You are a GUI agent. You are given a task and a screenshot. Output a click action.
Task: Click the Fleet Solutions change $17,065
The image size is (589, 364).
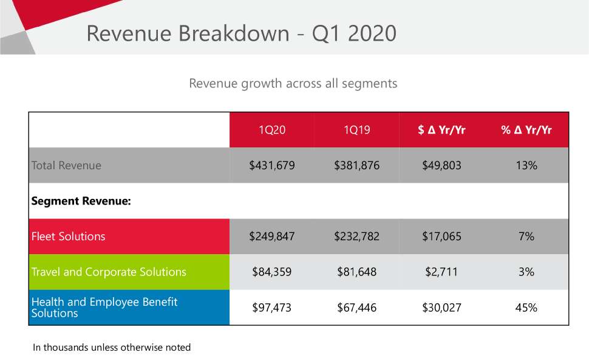coord(441,237)
